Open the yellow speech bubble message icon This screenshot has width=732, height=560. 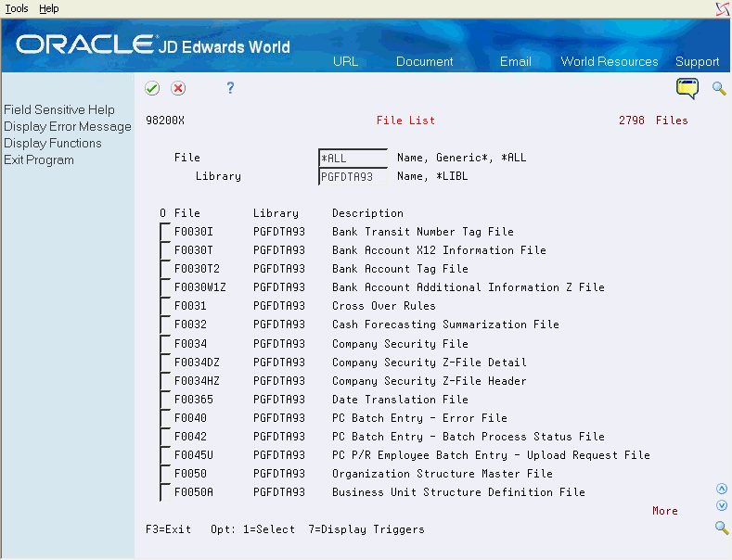click(687, 88)
